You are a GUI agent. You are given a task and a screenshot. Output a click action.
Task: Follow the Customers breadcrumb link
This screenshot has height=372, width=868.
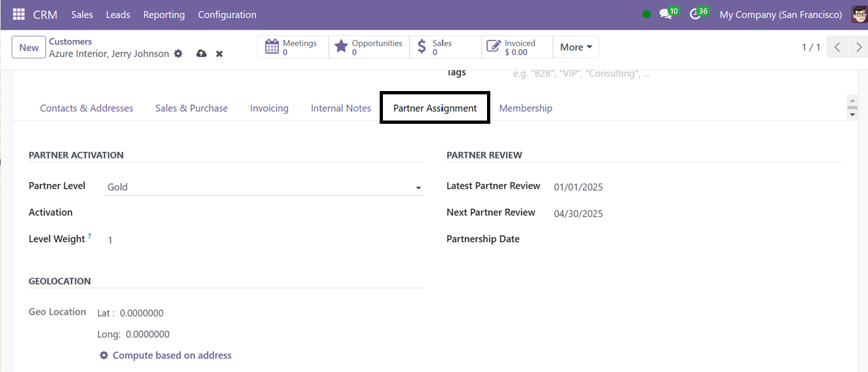(70, 41)
